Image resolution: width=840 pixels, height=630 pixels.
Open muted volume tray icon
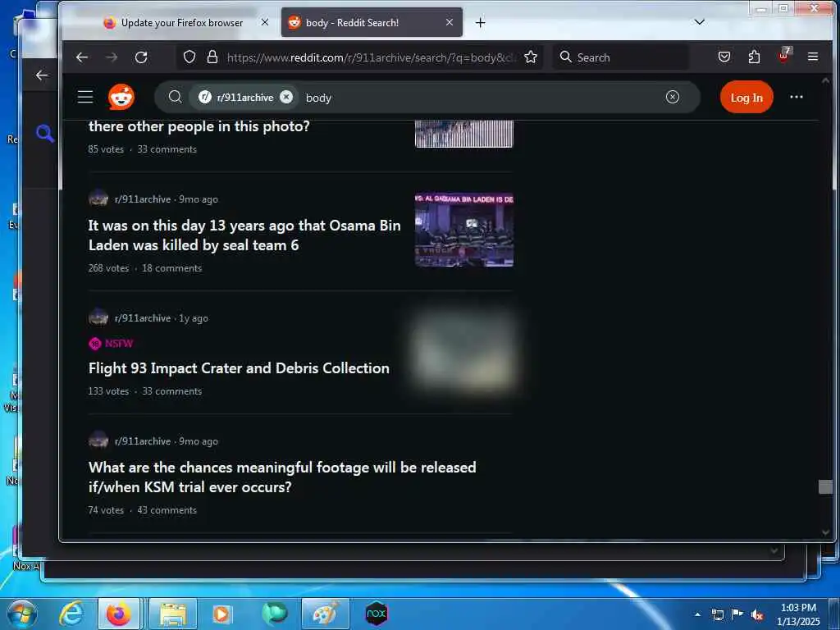[757, 615]
